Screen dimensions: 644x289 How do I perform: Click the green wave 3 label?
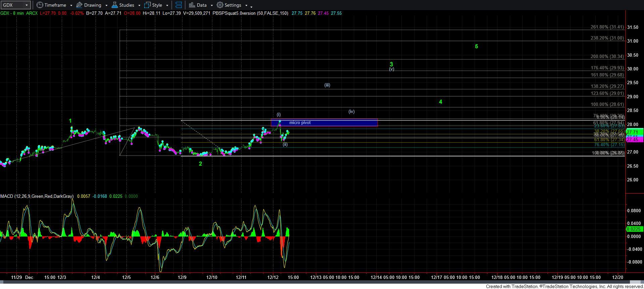[391, 64]
